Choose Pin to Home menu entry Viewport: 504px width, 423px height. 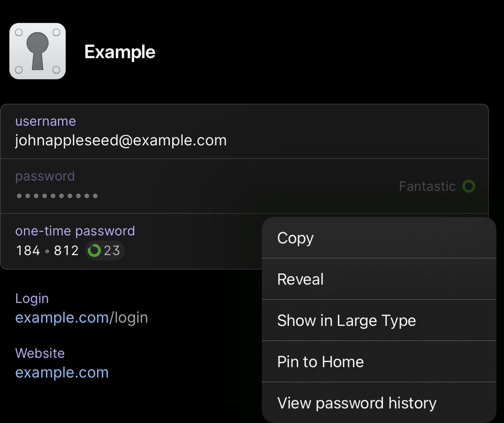[379, 361]
